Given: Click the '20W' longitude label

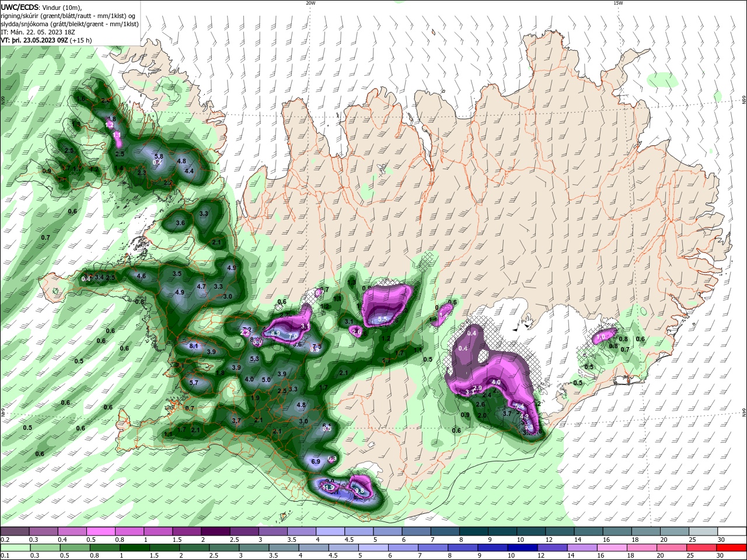Looking at the screenshot, I should pos(310,3).
